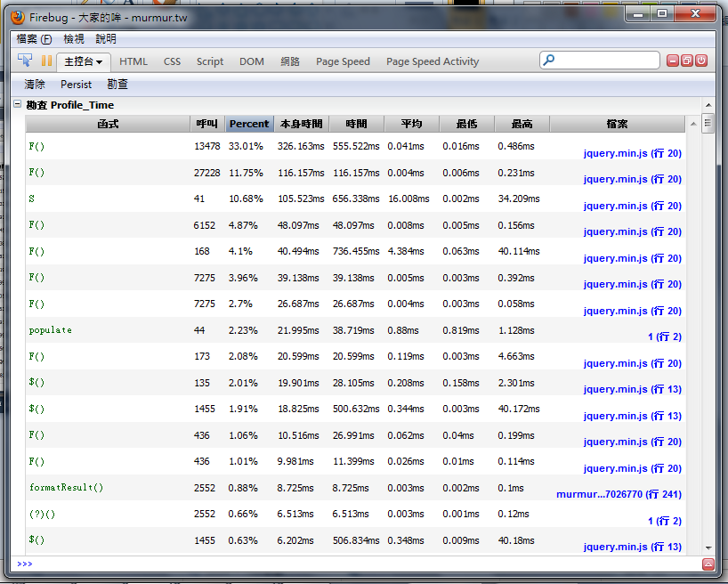Open the 主控台 console dropdown
The width and height of the screenshot is (728, 584).
coord(84,61)
